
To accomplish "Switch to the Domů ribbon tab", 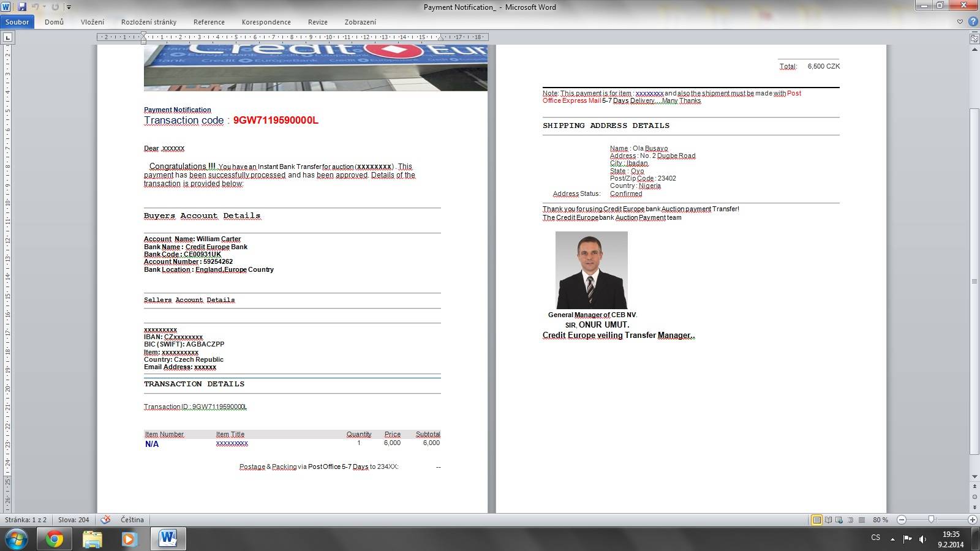I will 54,22.
